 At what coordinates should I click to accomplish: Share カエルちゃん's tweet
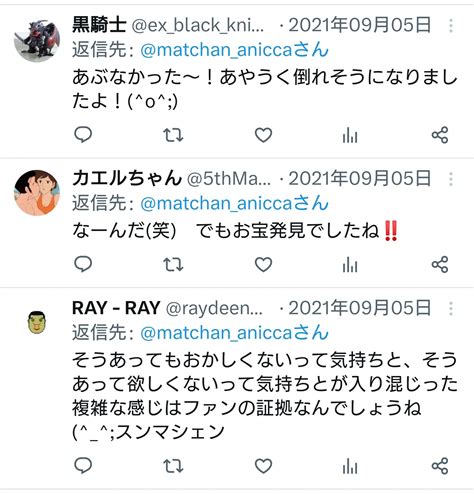pos(440,265)
